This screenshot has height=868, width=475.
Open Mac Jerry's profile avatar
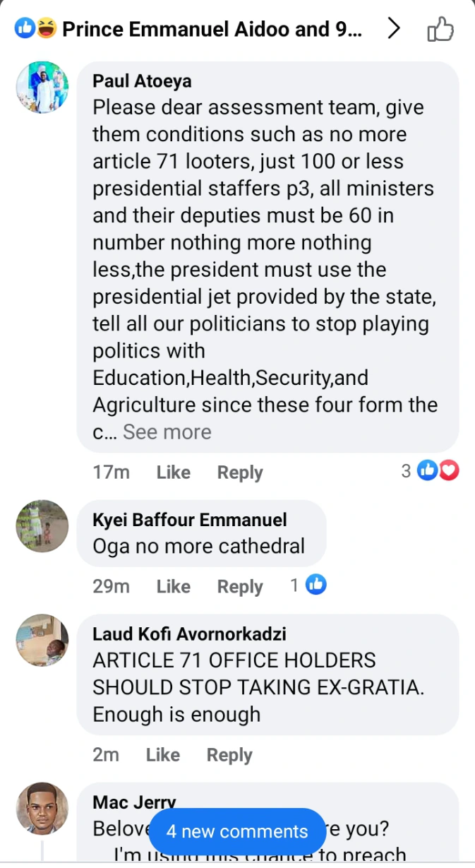[x=42, y=809]
